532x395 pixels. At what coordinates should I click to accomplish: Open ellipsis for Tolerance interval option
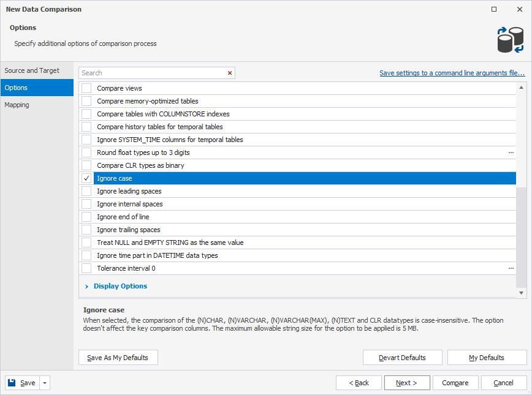(511, 268)
